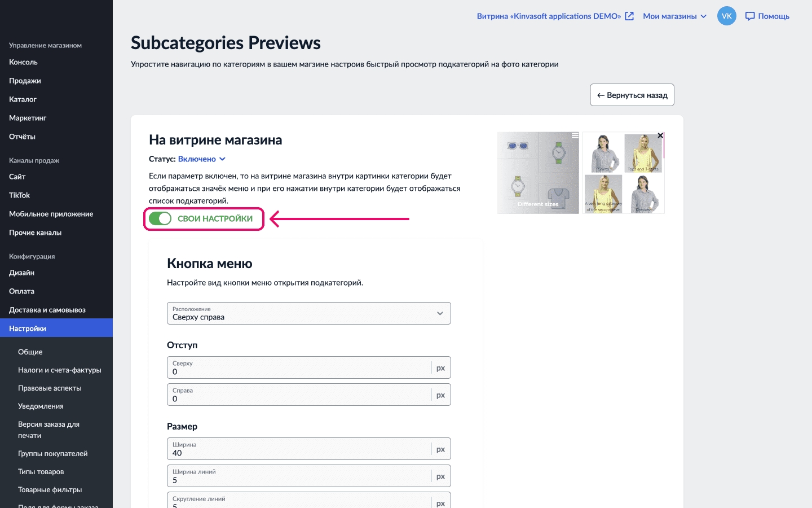
Task: Close the subcategories preview with the X
Action: pos(660,135)
